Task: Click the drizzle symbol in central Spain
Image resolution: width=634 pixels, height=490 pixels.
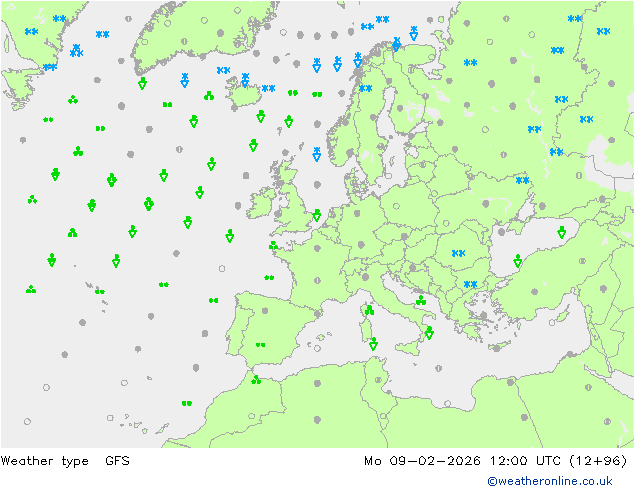Action: coord(260,345)
